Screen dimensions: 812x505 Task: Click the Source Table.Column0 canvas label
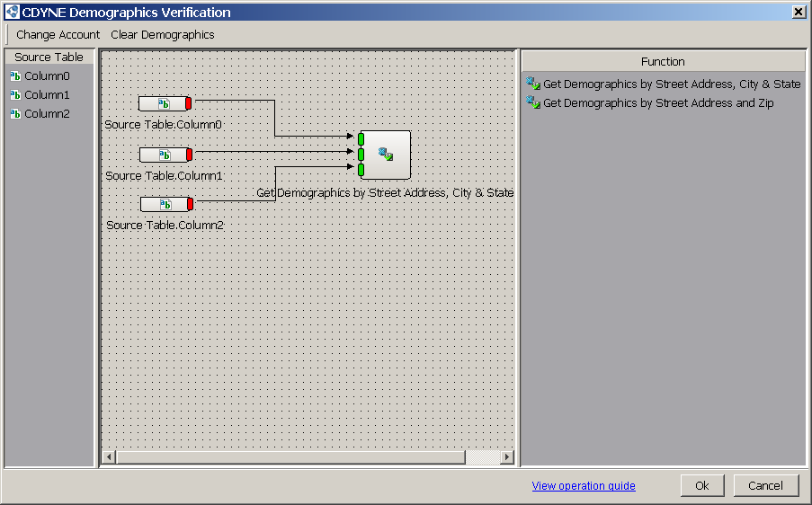coord(163,125)
